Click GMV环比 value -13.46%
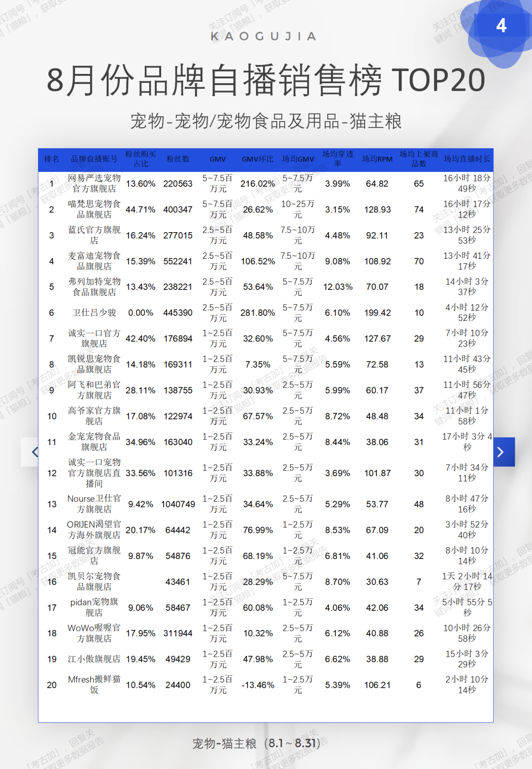Viewport: 532px width, 769px height. point(258,685)
